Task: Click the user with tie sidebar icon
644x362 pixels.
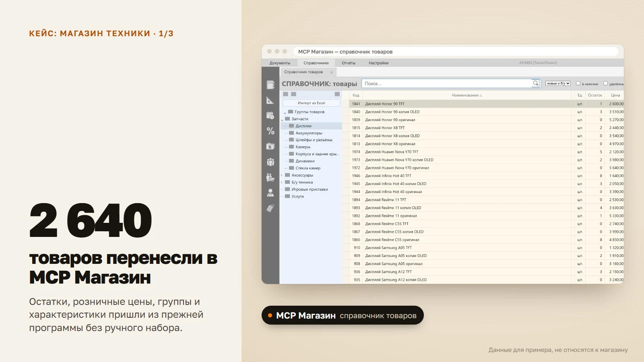Action: click(x=270, y=193)
